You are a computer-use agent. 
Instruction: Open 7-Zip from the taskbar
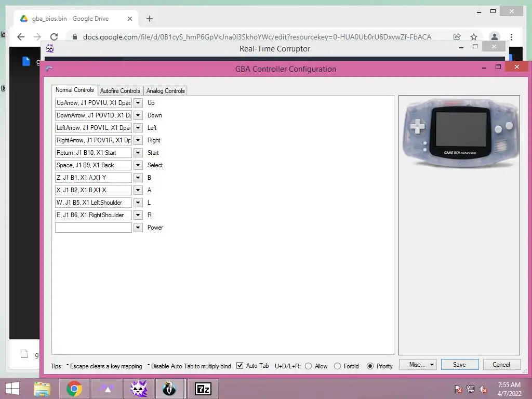click(203, 389)
